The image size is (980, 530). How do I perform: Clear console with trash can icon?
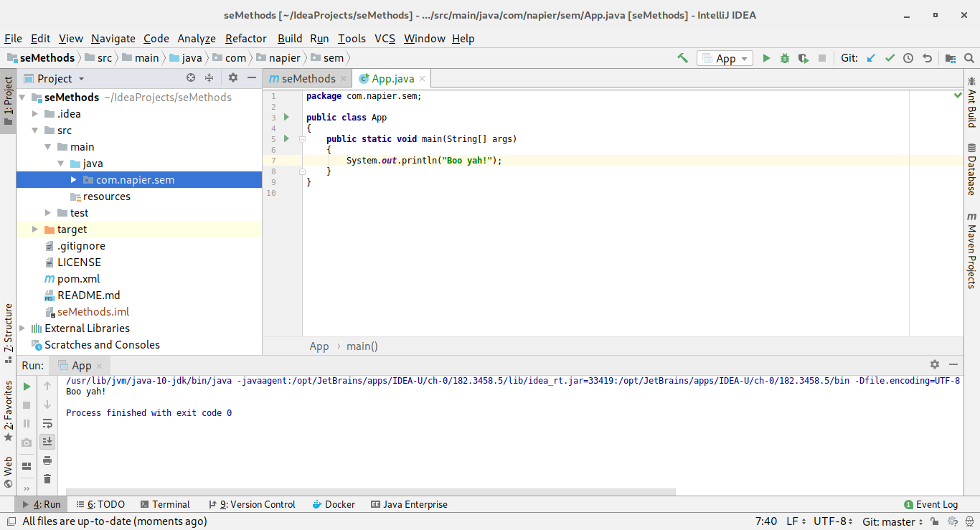tap(47, 479)
